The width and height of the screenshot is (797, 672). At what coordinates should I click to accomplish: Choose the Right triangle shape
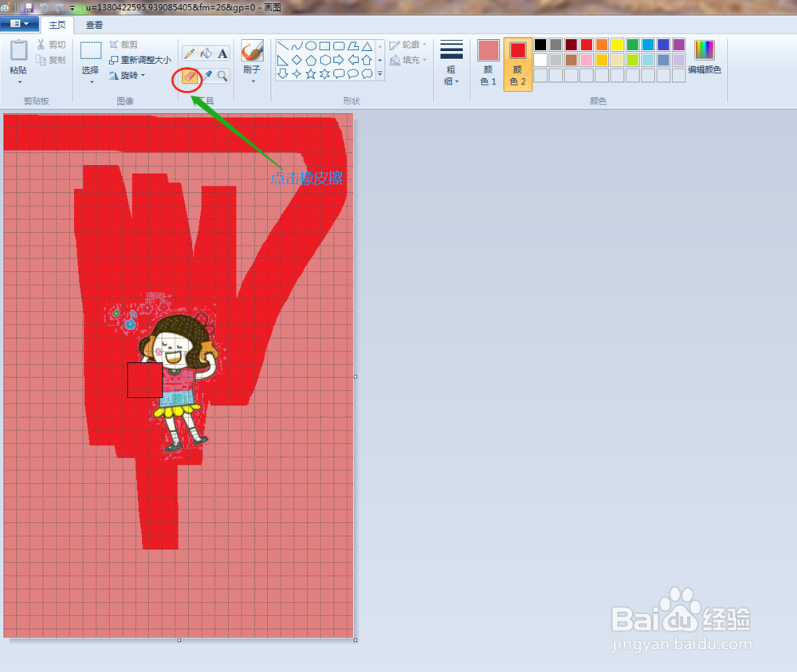pos(283,60)
